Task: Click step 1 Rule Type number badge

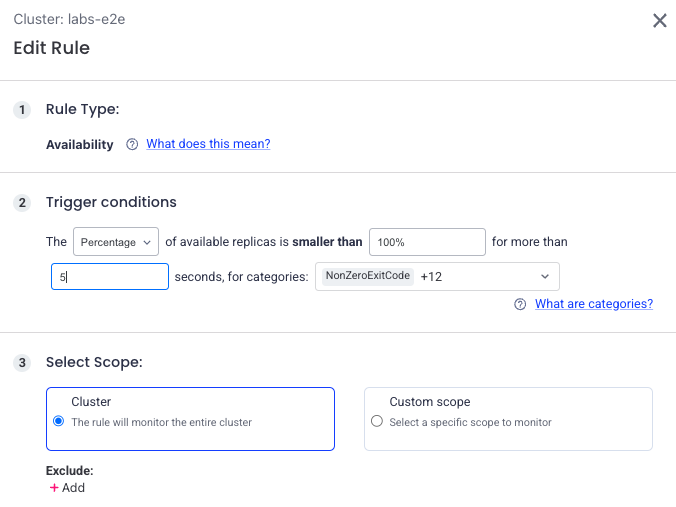Action: 22,110
